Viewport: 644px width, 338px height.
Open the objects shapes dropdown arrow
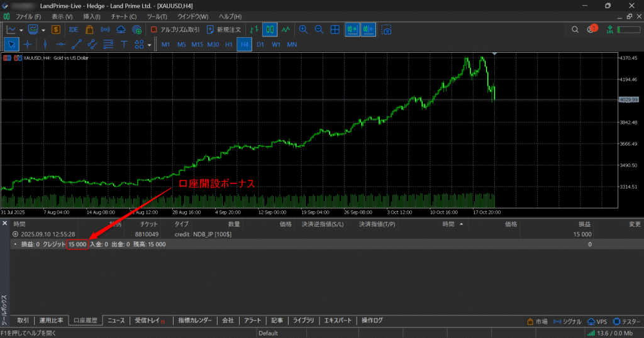(149, 45)
